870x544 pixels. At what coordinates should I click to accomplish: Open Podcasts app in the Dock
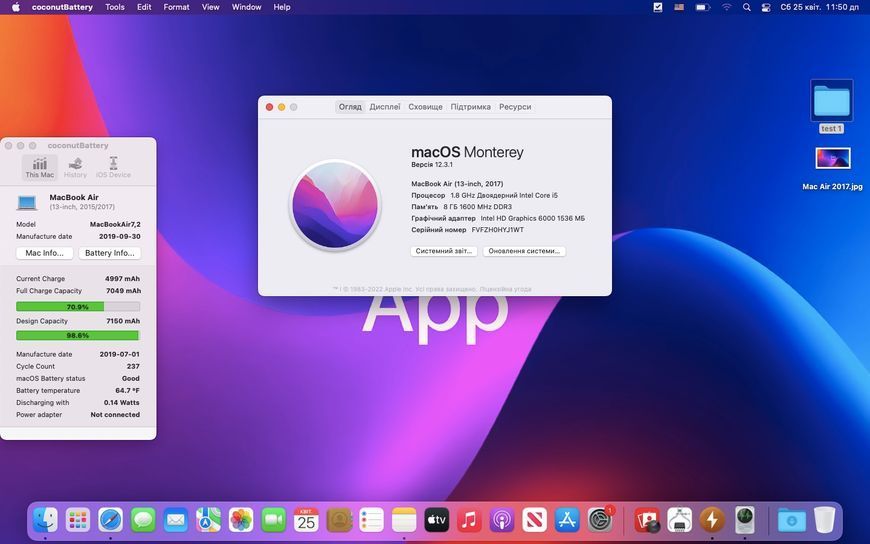[502, 520]
